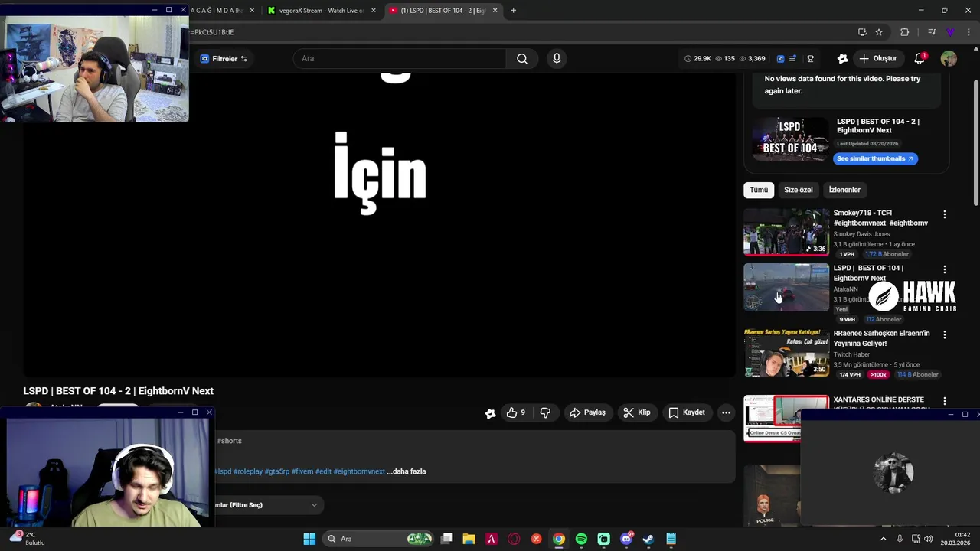This screenshot has width=980, height=551.
Task: Click the sparkle icon left of the like button
Action: click(x=490, y=413)
